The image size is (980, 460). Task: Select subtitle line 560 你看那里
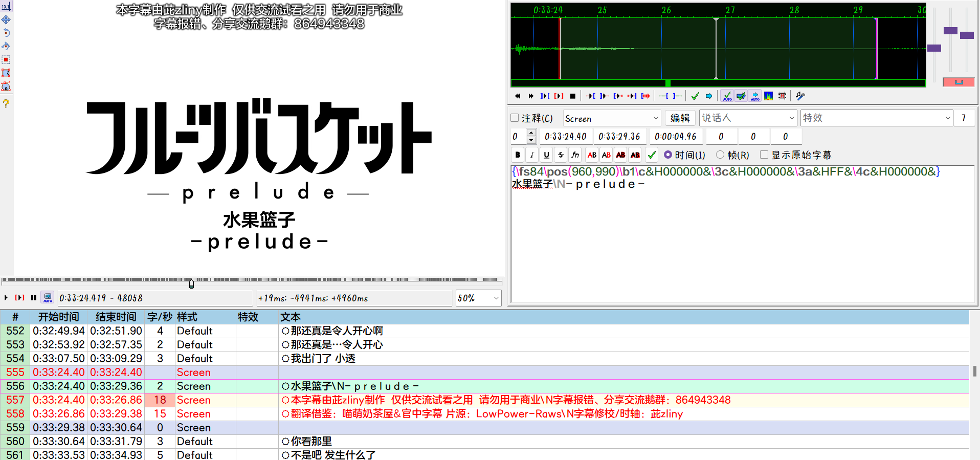coord(484,441)
